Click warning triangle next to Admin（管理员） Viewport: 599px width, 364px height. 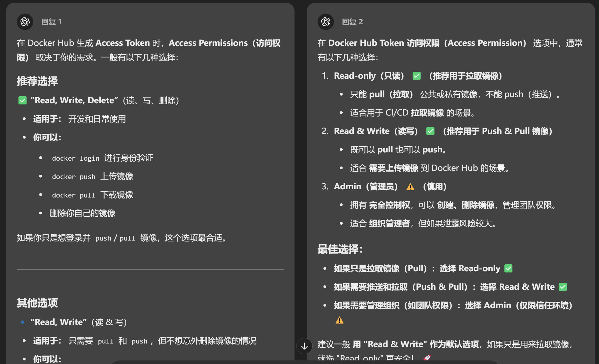[x=410, y=187]
